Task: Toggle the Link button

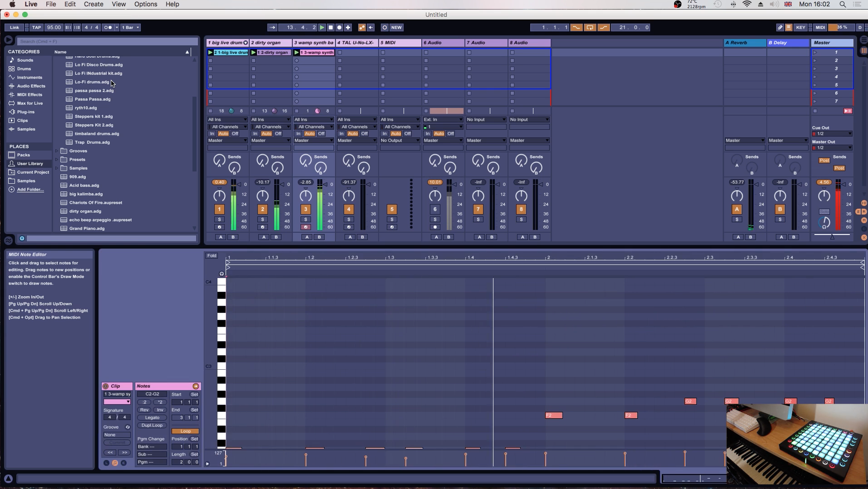Action: (x=15, y=27)
